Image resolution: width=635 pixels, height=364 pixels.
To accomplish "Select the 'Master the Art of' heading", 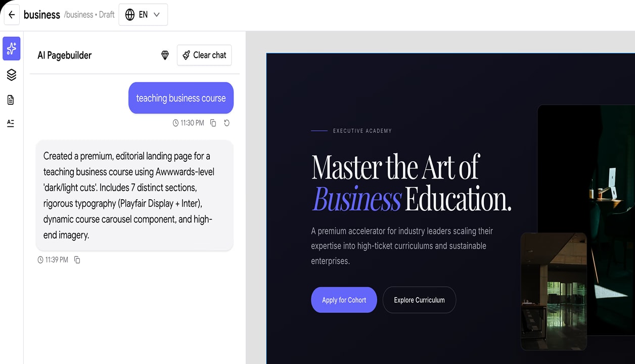I will [x=396, y=167].
